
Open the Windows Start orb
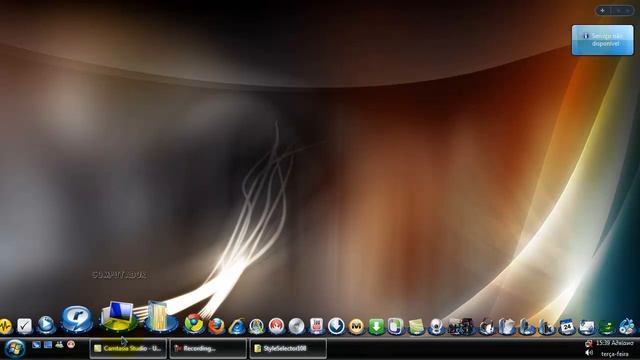(x=15, y=349)
